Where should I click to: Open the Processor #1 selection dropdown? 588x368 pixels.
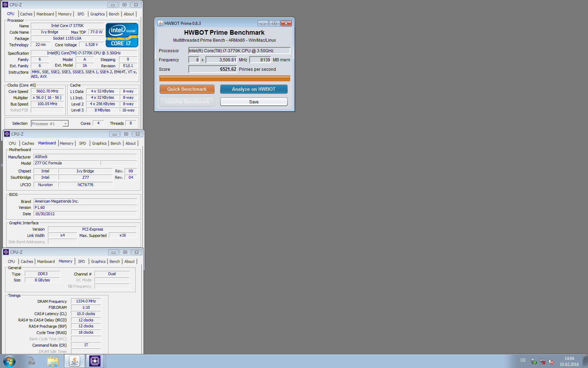coord(50,123)
